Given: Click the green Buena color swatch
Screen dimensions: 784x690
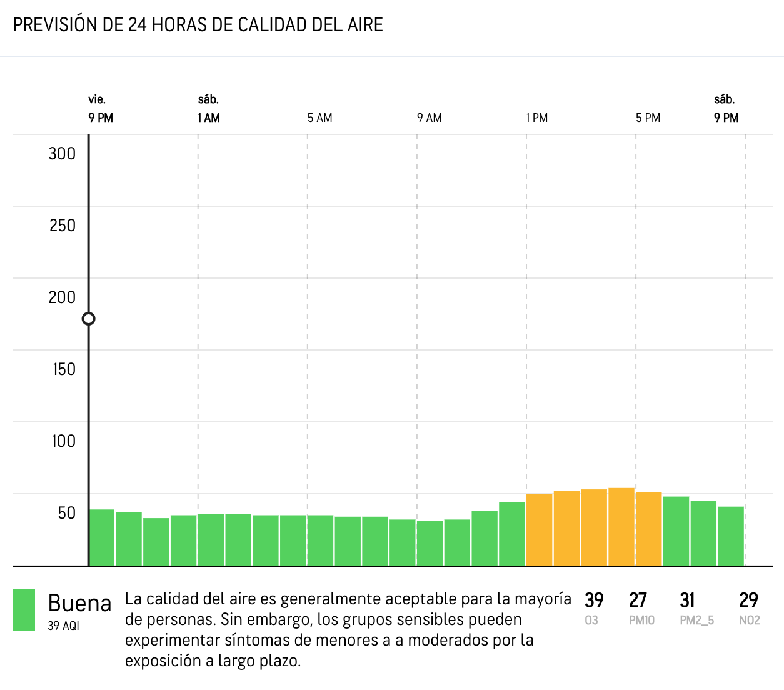Looking at the screenshot, I should (24, 609).
